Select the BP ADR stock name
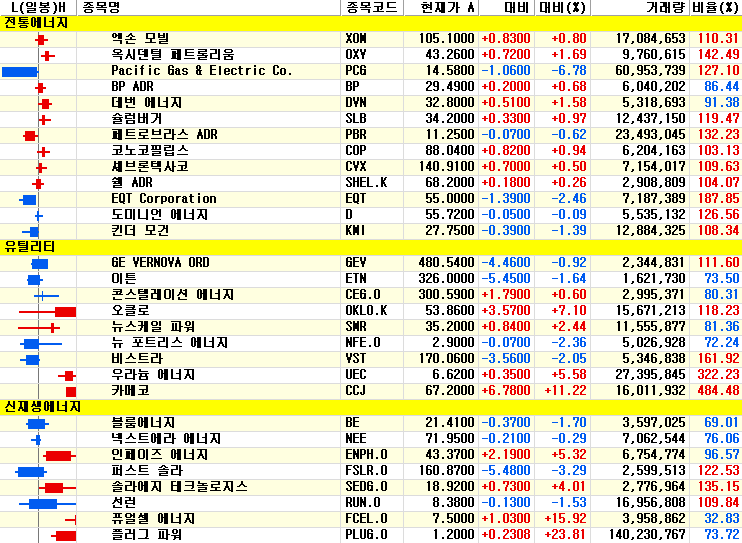The height and width of the screenshot is (543, 742). (x=132, y=87)
